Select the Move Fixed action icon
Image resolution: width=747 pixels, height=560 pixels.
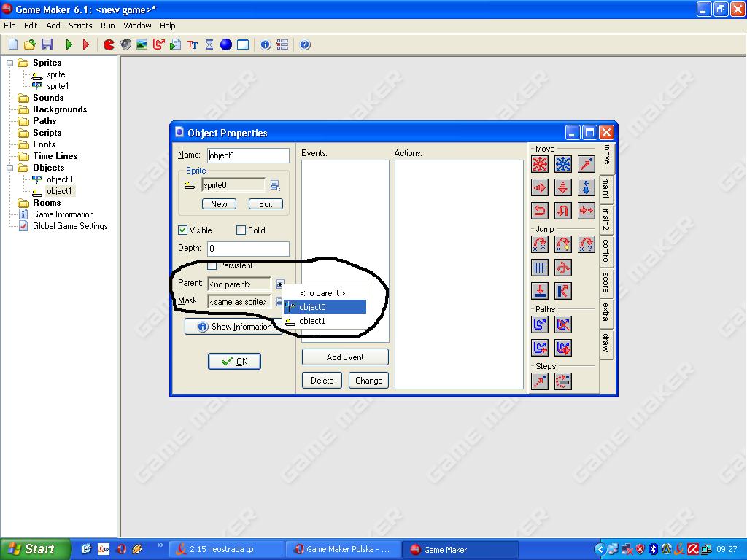click(x=540, y=164)
